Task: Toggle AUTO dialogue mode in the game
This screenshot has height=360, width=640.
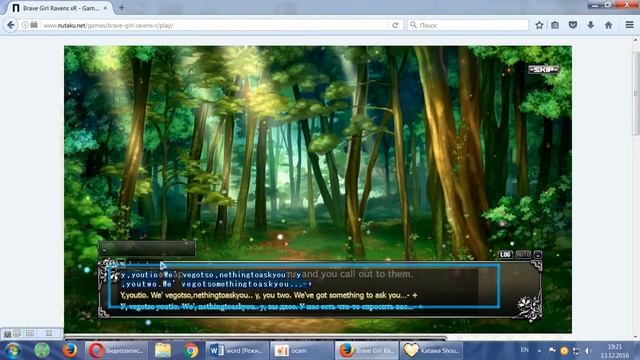Action: click(523, 254)
